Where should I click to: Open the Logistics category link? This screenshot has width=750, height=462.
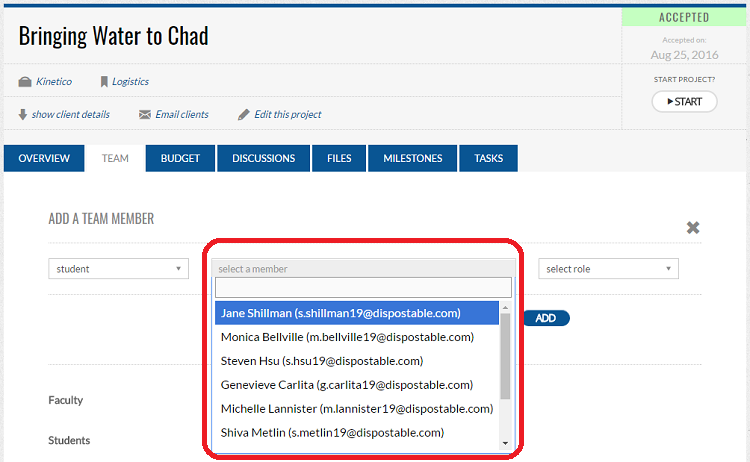(130, 82)
